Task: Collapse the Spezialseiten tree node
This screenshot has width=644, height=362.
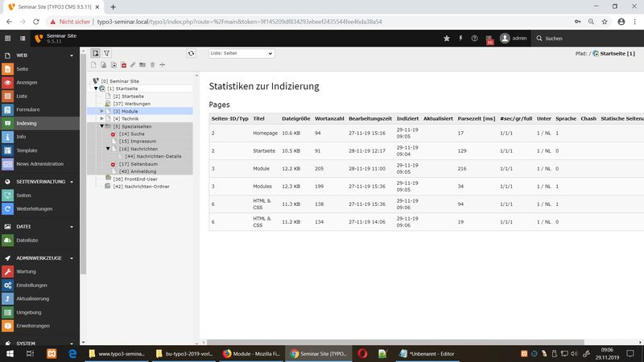Action: pos(102,126)
